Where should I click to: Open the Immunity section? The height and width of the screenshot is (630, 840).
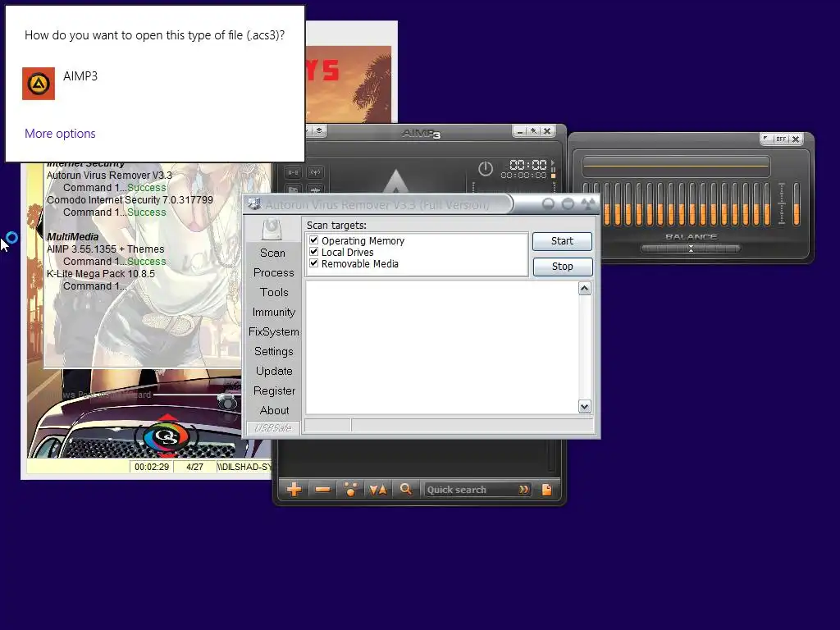[x=274, y=313]
